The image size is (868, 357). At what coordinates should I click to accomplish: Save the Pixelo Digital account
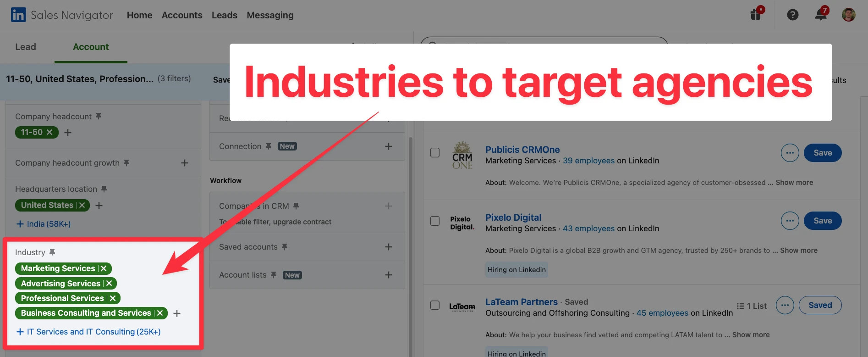(x=823, y=221)
